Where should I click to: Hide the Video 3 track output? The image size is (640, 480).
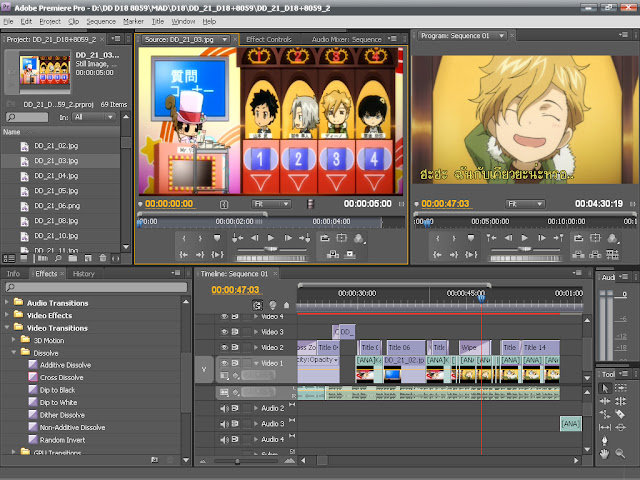[224, 332]
